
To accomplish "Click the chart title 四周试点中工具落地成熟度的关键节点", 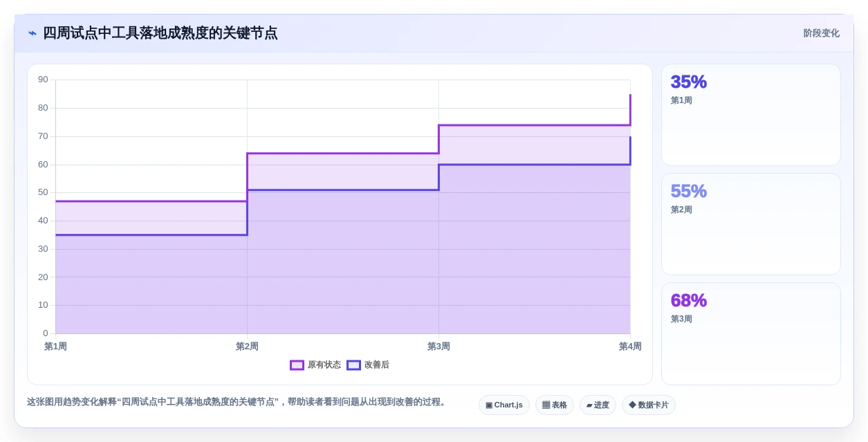I will [x=160, y=33].
